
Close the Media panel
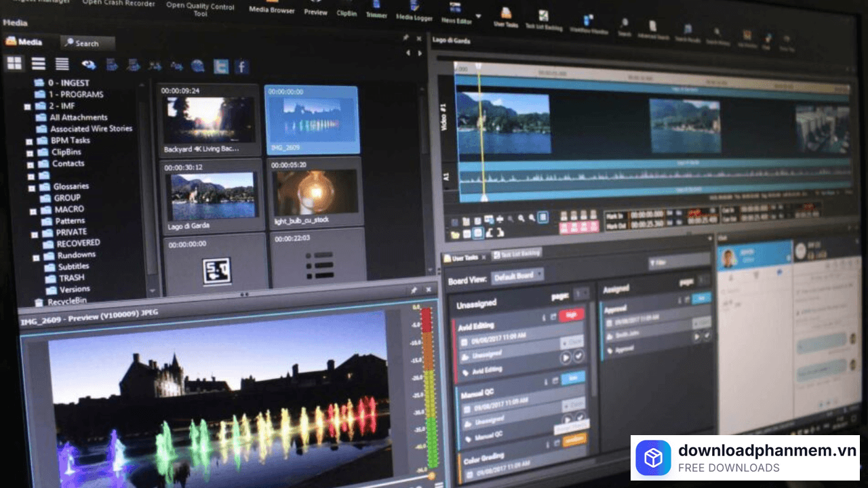pyautogui.click(x=419, y=39)
